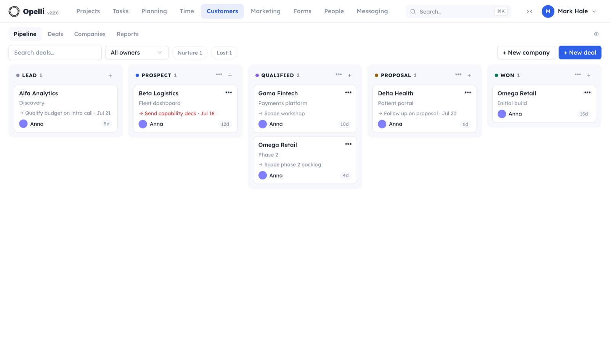This screenshot has height=364, width=610.
Task: Go to People in the top navigation
Action: point(334,11)
